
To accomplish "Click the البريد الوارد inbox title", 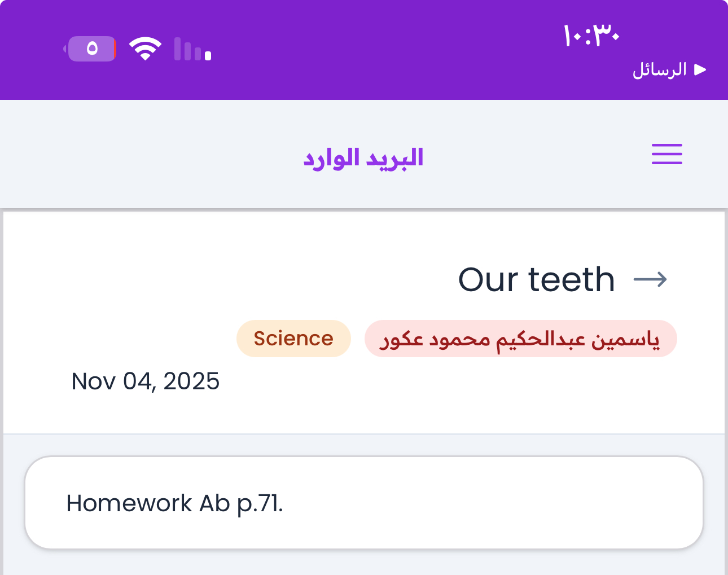I will pos(363,158).
